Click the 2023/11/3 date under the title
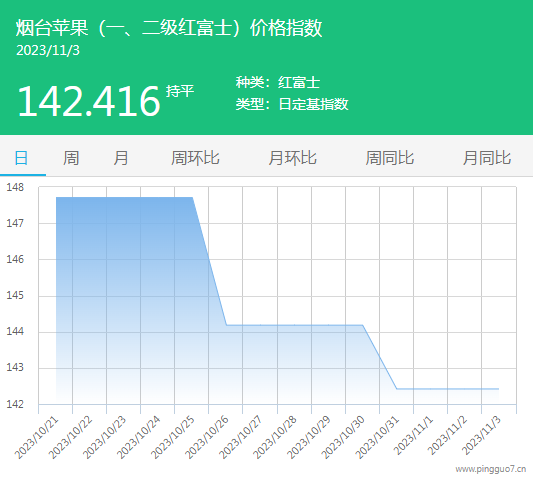The image size is (533, 479). [x=48, y=50]
